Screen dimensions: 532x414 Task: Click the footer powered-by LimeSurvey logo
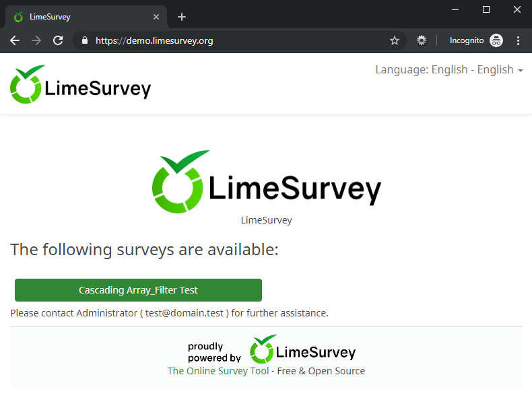coord(302,350)
